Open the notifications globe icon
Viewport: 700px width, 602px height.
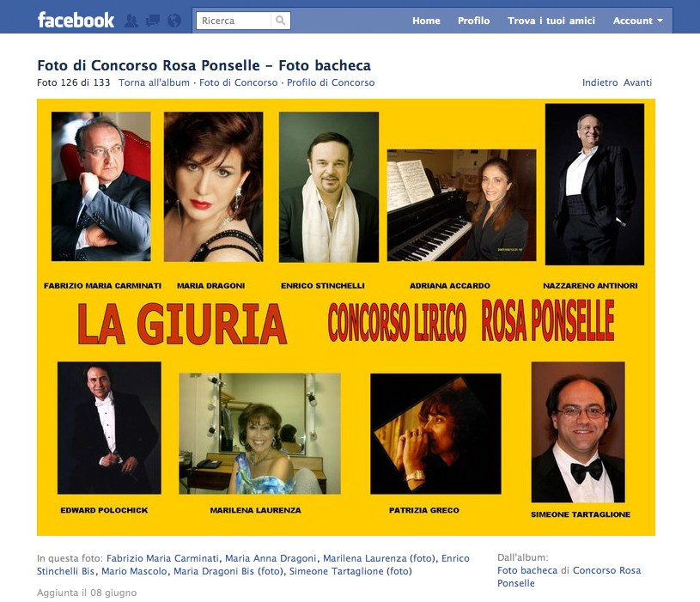click(x=174, y=21)
